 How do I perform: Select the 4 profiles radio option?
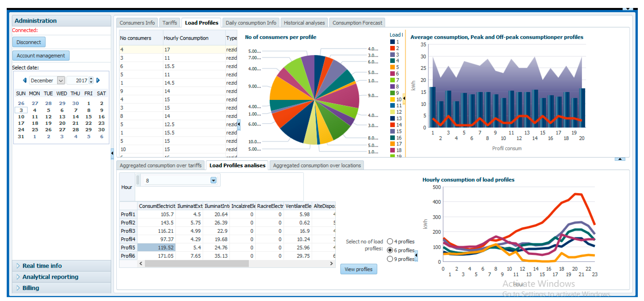pyautogui.click(x=390, y=241)
